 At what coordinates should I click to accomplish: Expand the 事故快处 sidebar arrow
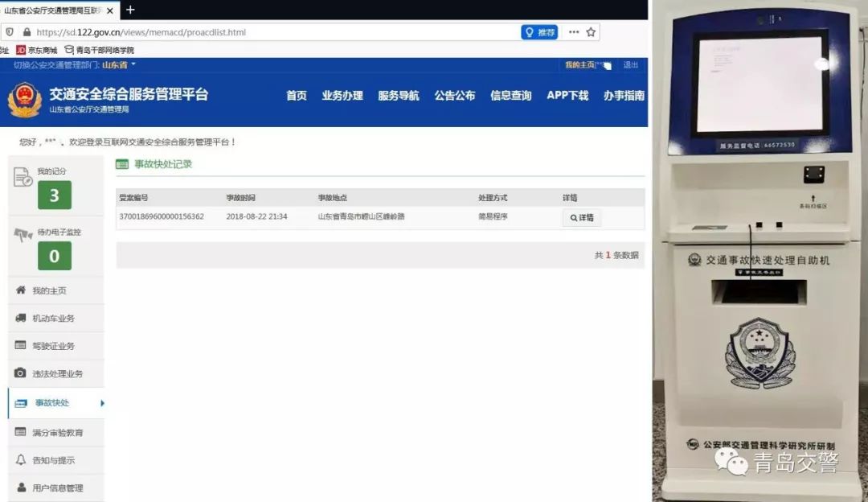pyautogui.click(x=102, y=403)
